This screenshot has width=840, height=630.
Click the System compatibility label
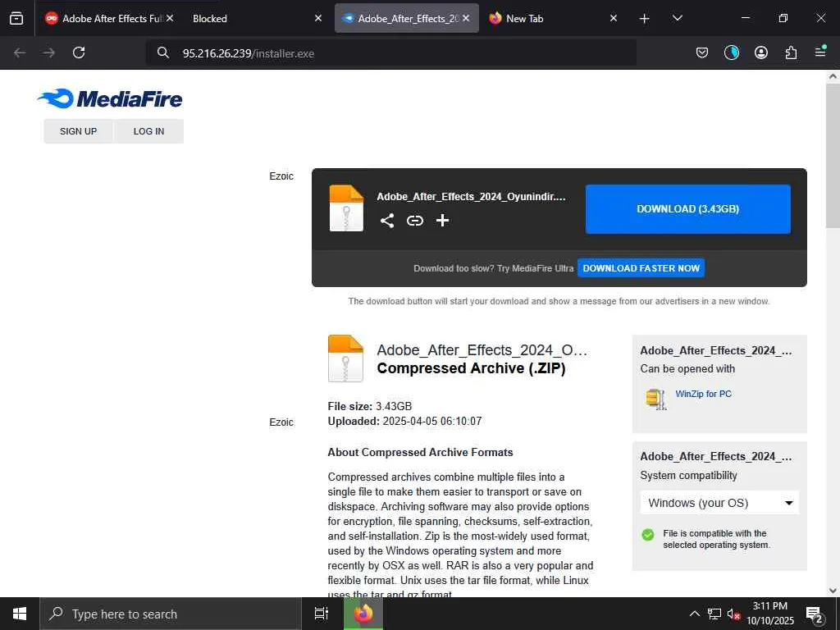pos(688,476)
